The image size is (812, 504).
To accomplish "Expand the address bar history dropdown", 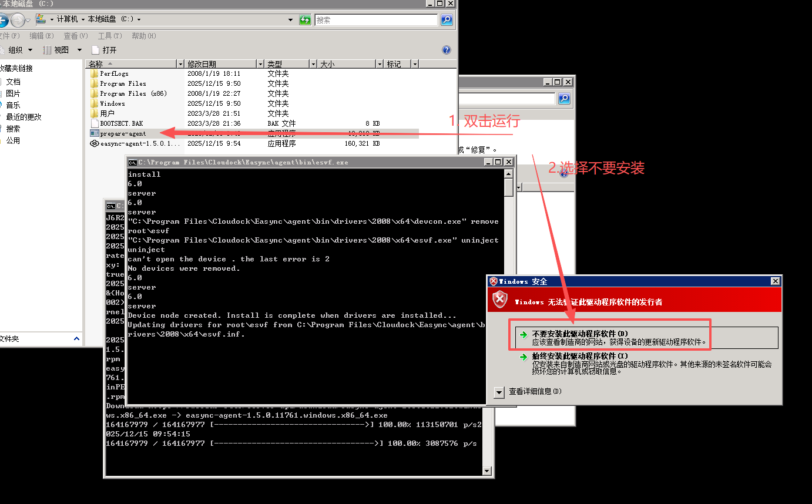I will click(x=290, y=19).
